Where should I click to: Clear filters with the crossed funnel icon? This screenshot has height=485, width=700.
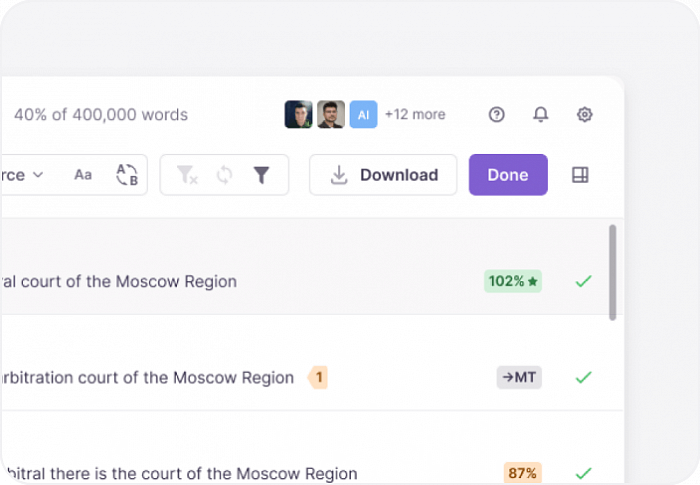pos(187,175)
